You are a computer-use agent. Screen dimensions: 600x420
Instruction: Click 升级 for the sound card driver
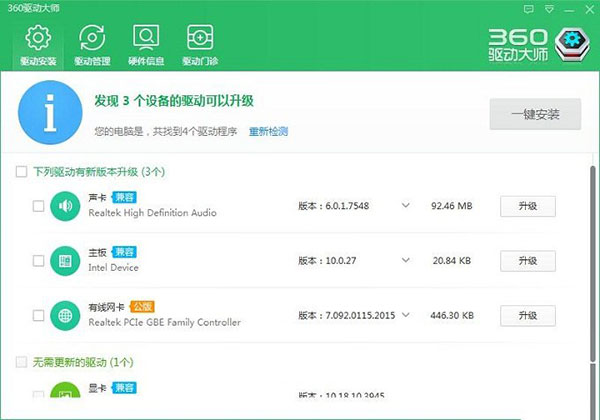tap(528, 206)
